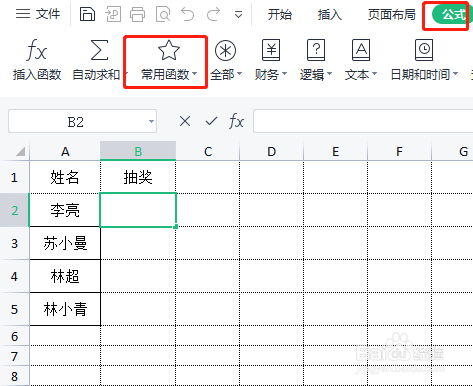Click cell containing 姓名

pyautogui.click(x=65, y=177)
